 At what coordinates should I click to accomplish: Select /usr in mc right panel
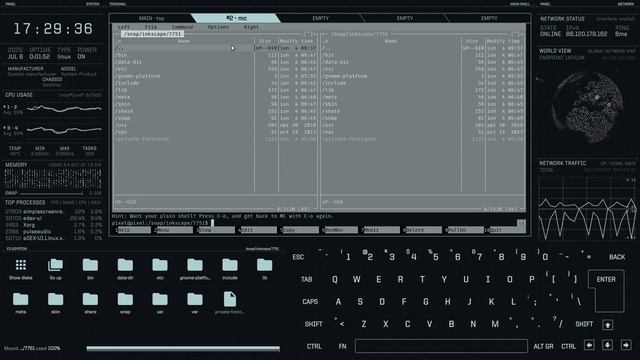coord(391,125)
